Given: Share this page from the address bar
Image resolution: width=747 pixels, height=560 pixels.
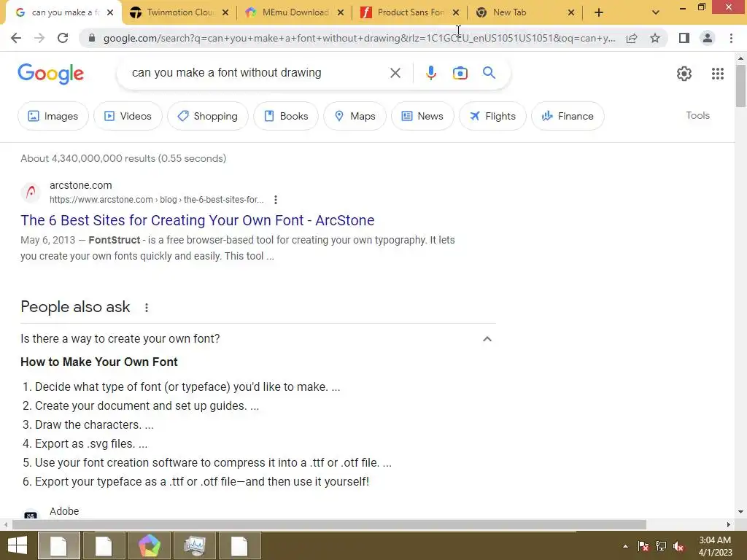Looking at the screenshot, I should click(632, 38).
